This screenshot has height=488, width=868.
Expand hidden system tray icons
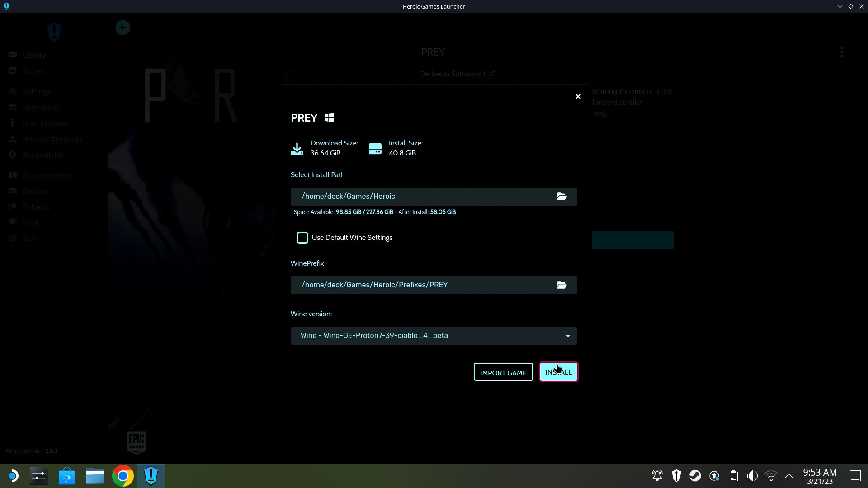[x=789, y=476]
